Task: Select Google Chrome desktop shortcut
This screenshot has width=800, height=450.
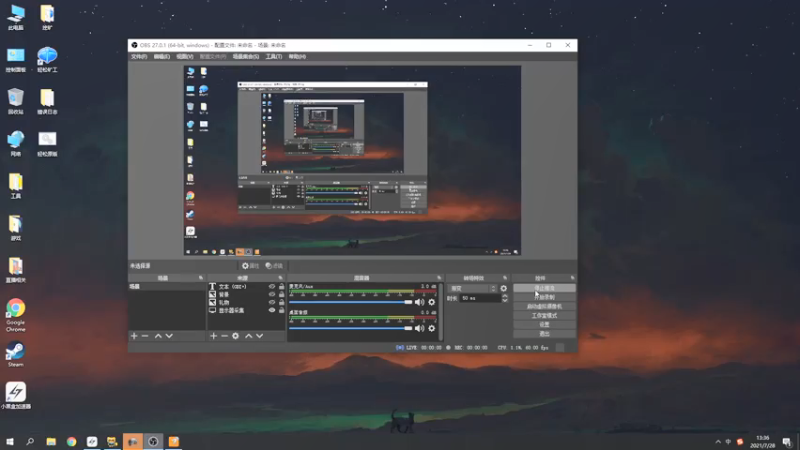Action: [x=16, y=315]
